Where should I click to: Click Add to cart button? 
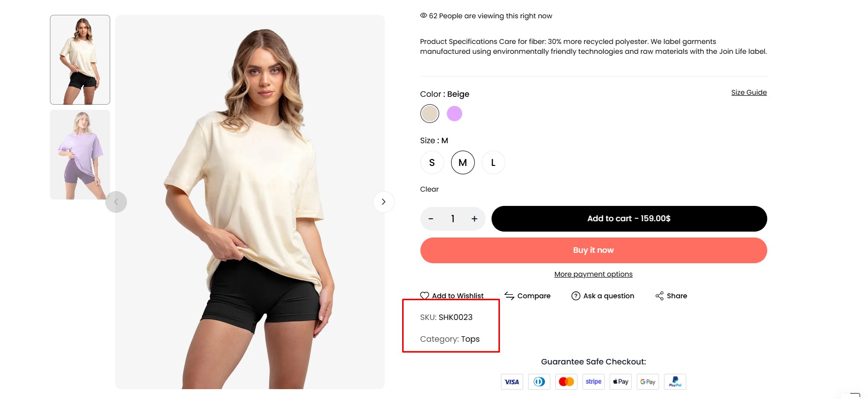click(x=629, y=219)
